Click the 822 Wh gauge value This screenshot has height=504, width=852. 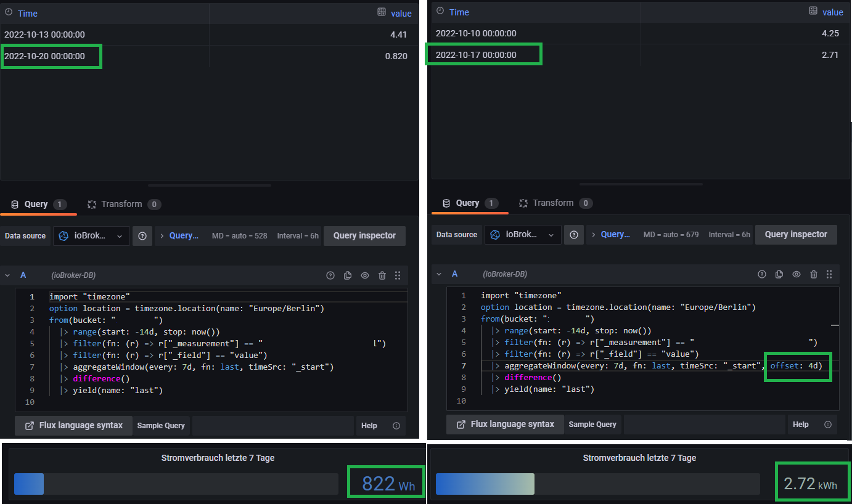pyautogui.click(x=388, y=484)
